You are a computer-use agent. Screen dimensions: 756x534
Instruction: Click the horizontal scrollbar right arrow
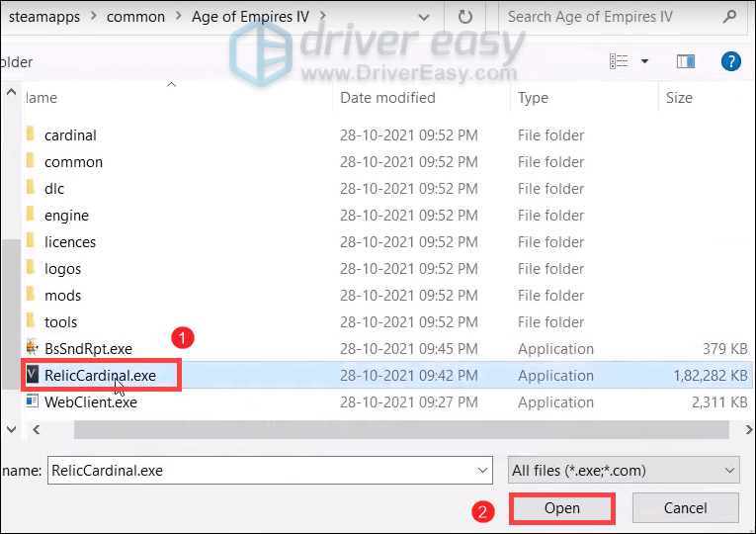[748, 429]
